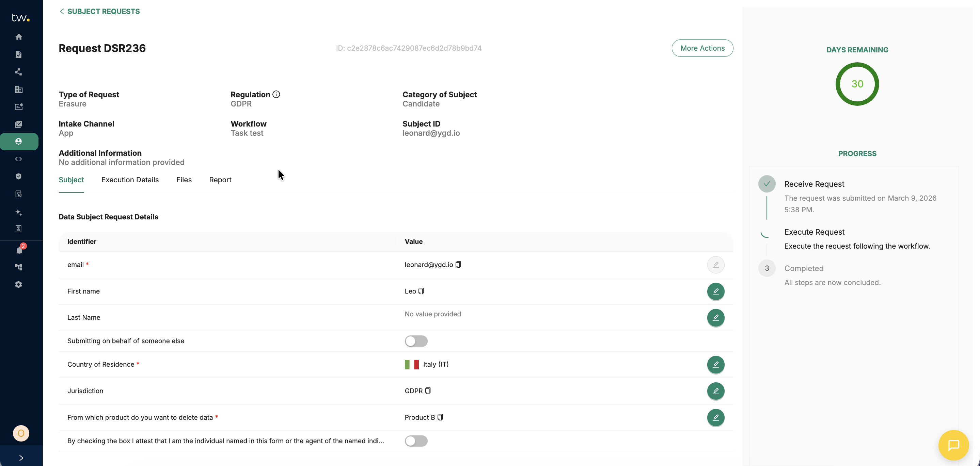The height and width of the screenshot is (466, 980).
Task: Open settings gear in sidebar
Action: point(19,284)
